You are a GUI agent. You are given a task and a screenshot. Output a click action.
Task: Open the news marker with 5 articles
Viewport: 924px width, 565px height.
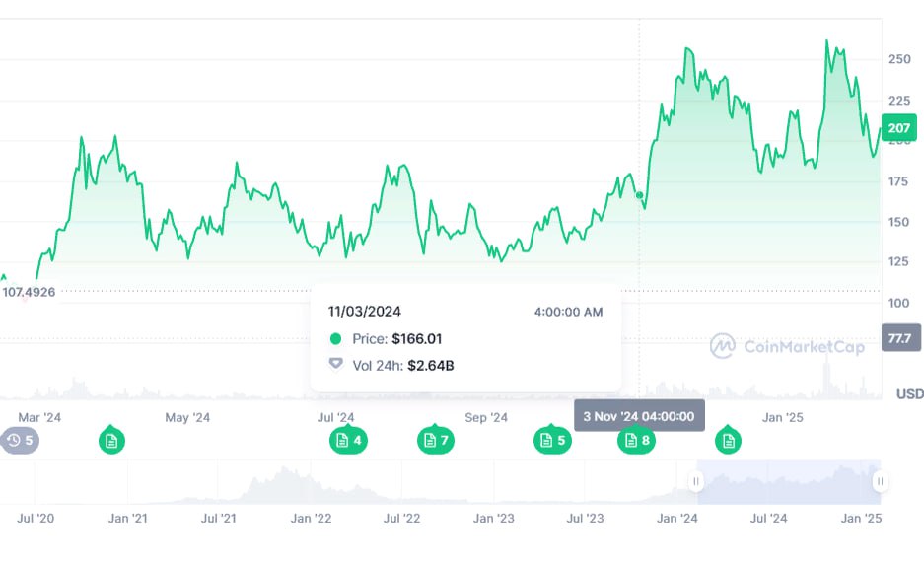pos(552,440)
